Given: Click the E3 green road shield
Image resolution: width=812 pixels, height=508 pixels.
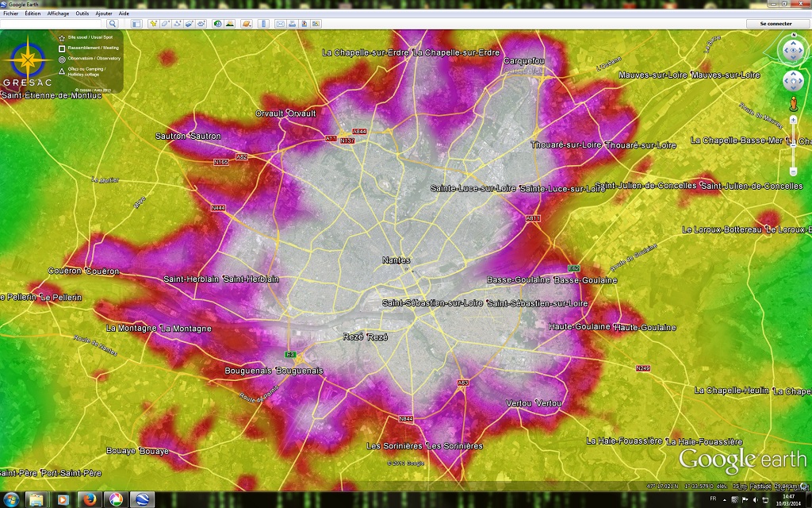Looking at the screenshot, I should [290, 355].
